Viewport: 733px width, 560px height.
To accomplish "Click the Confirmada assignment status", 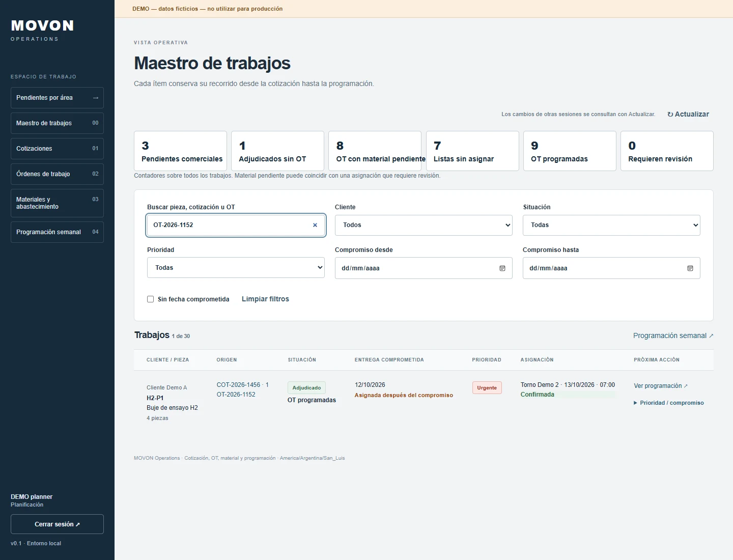I will 538,395.
